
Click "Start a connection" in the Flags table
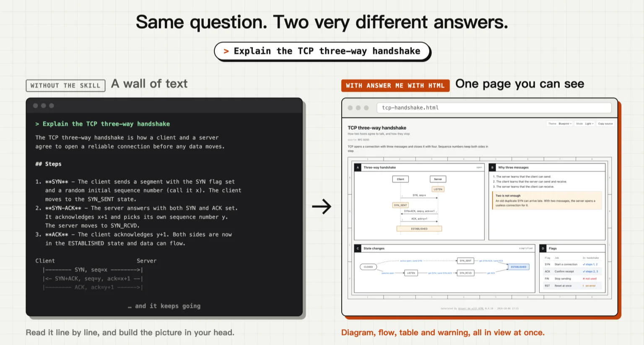tap(566, 264)
